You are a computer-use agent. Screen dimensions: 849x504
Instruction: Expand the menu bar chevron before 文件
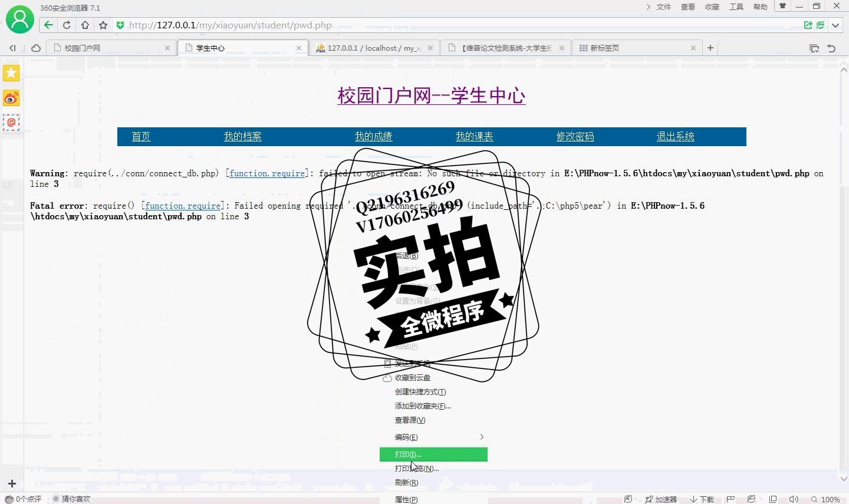pyautogui.click(x=649, y=7)
